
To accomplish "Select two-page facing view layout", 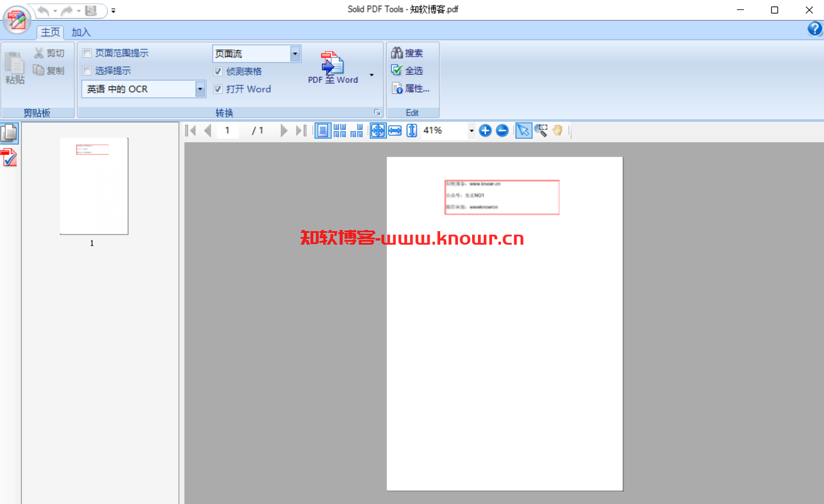I will click(x=340, y=131).
